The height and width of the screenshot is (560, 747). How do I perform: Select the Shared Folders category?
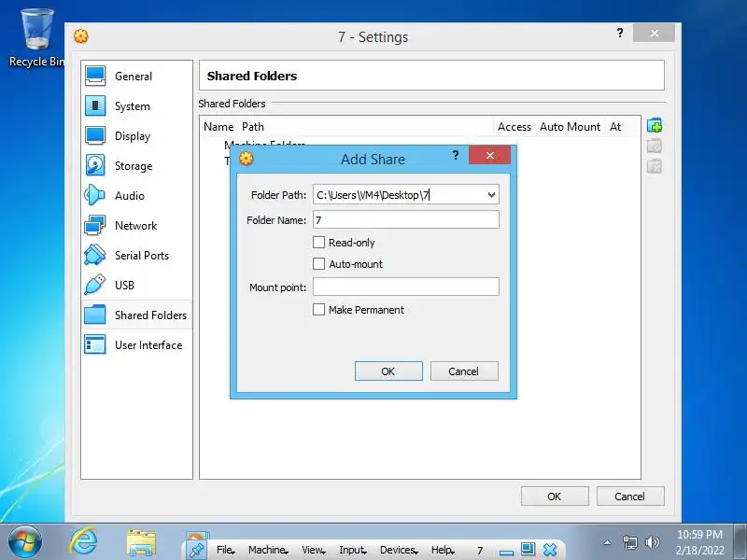[136, 315]
